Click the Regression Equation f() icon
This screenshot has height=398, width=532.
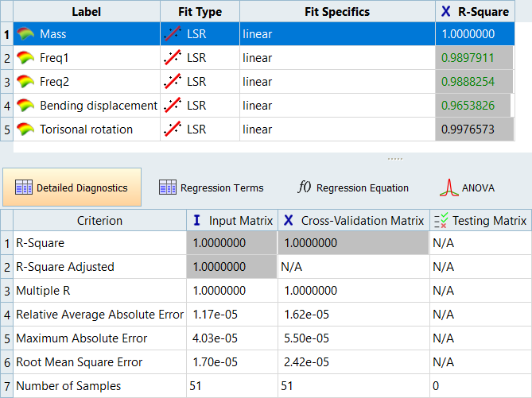point(304,188)
